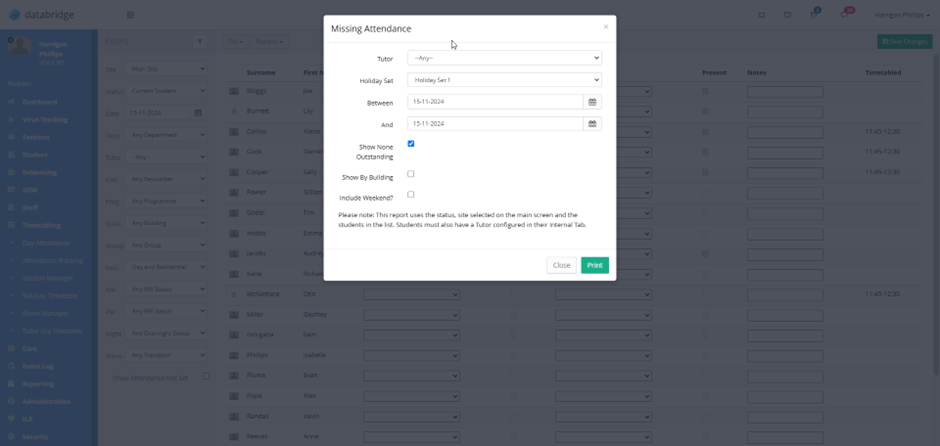Image resolution: width=940 pixels, height=446 pixels.
Task: Toggle Show Attendance Not Set checkbox
Action: tap(206, 376)
